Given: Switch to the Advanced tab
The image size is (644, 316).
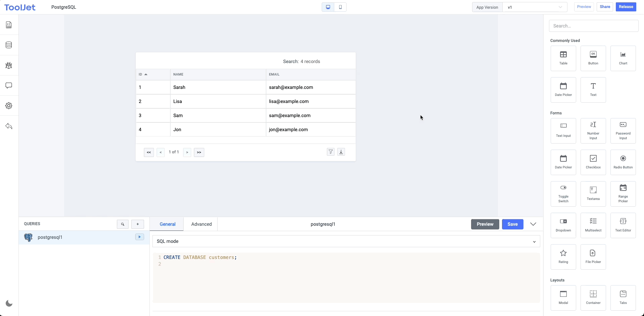Looking at the screenshot, I should click(x=201, y=224).
